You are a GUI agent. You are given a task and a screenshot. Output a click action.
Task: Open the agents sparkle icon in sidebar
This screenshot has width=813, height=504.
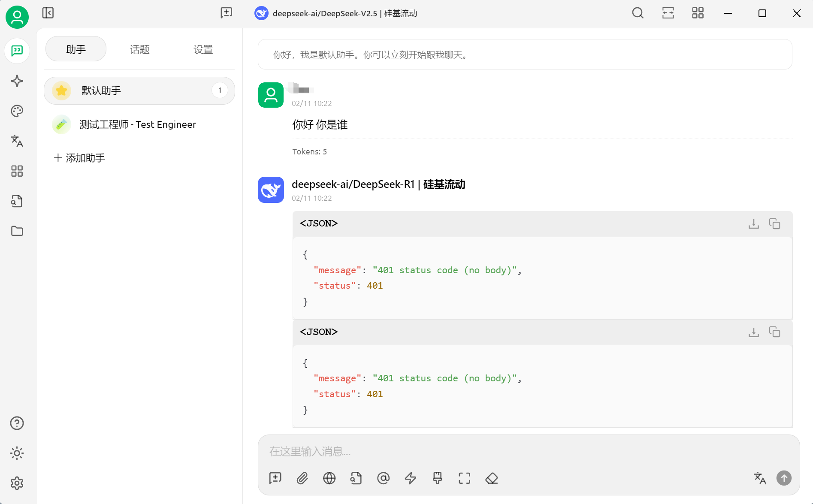click(17, 81)
